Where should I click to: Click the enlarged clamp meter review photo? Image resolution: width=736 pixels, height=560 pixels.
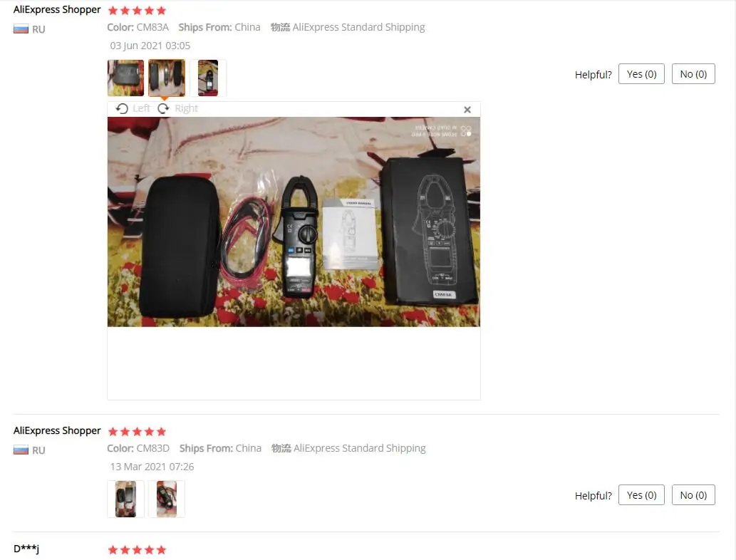pyautogui.click(x=294, y=222)
